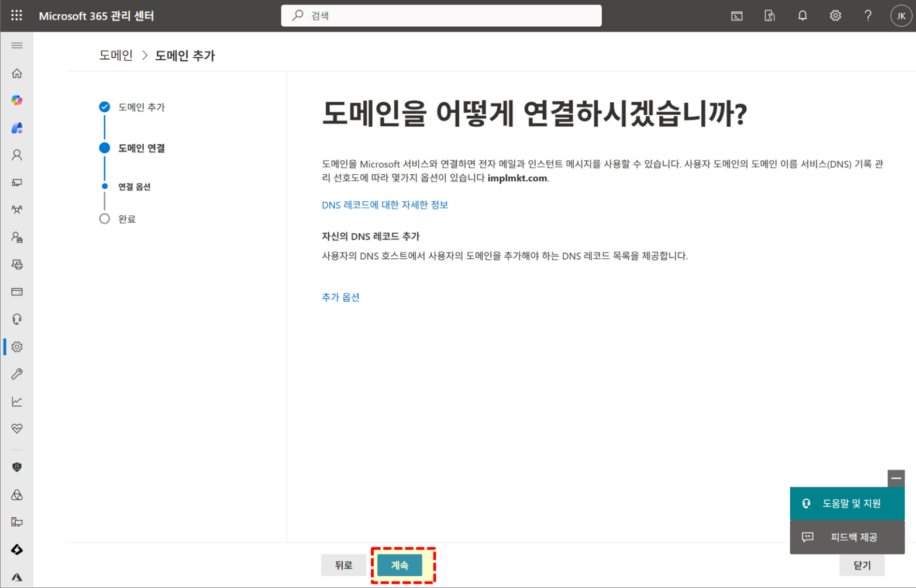Go to 도메인 breadcrumb link

tap(116, 56)
